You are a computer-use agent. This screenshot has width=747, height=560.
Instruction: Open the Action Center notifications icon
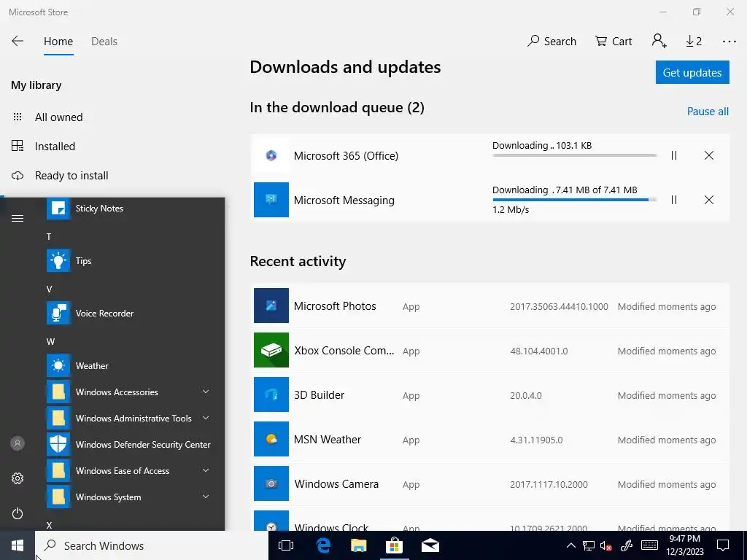[723, 545]
